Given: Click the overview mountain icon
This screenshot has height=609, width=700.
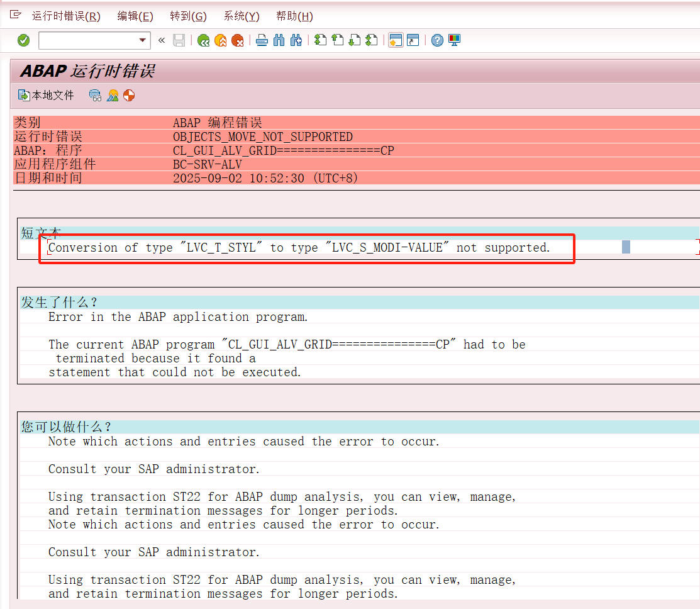Looking at the screenshot, I should point(113,95).
